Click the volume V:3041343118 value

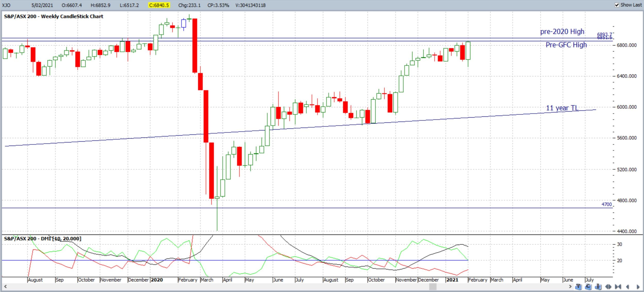(250, 5)
